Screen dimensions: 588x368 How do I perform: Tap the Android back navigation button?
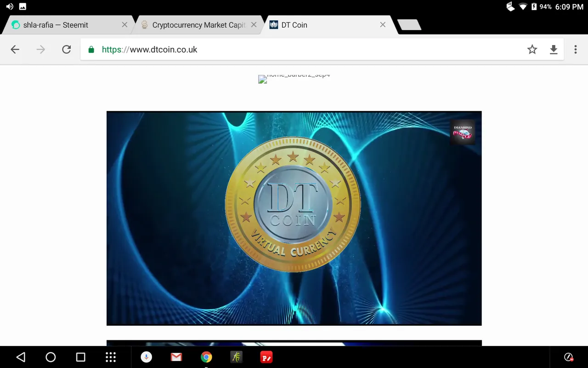[21, 357]
